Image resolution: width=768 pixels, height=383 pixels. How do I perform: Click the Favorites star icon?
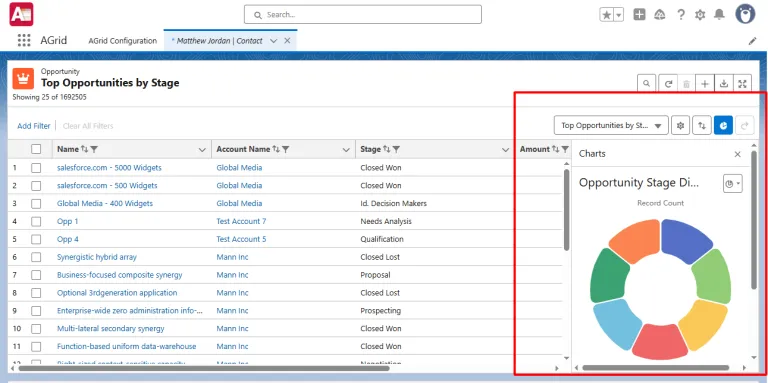[x=607, y=15]
